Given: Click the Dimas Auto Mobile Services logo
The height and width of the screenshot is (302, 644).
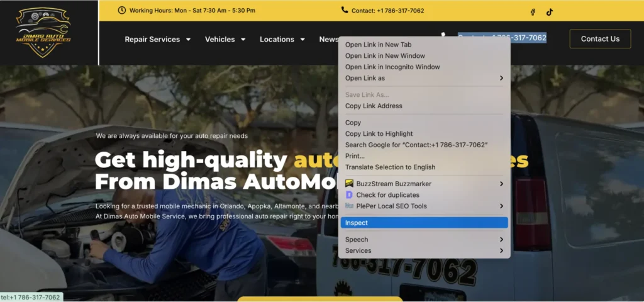Looking at the screenshot, I should [43, 32].
